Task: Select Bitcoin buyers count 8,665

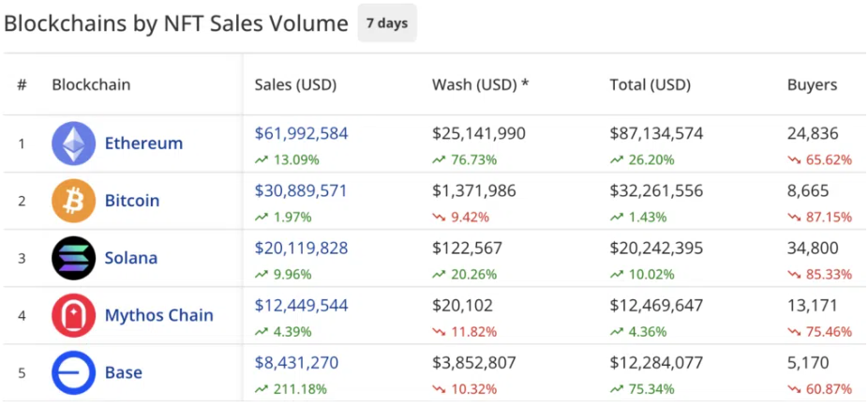Action: [808, 191]
